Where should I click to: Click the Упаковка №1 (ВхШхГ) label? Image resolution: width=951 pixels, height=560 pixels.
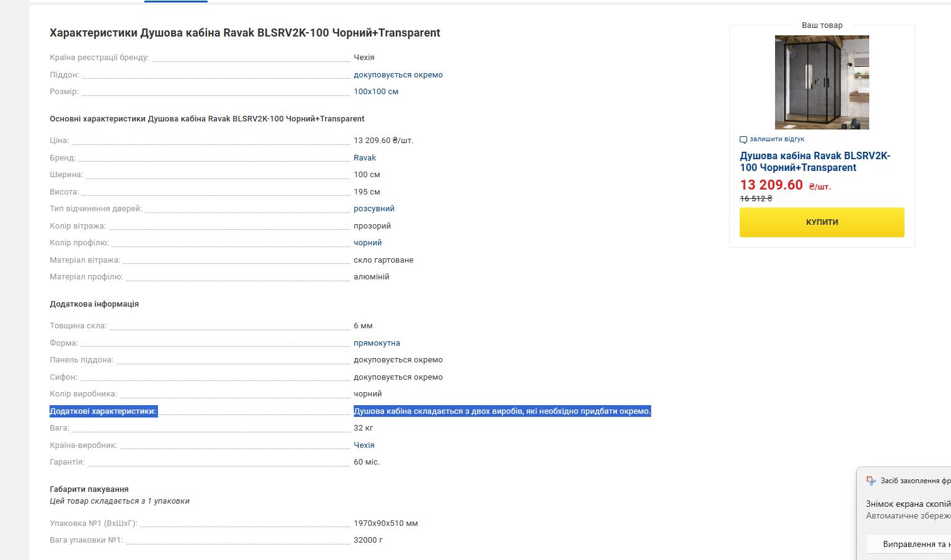tap(94, 523)
